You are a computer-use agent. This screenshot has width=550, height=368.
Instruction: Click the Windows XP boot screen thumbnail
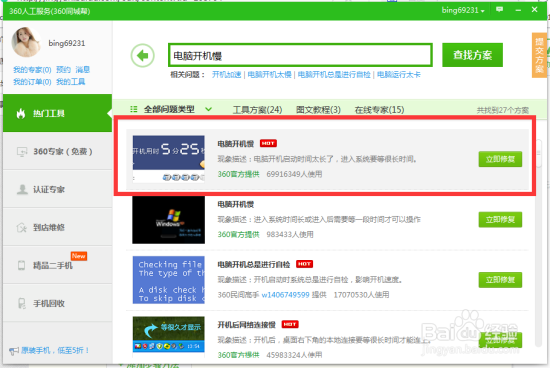click(169, 220)
